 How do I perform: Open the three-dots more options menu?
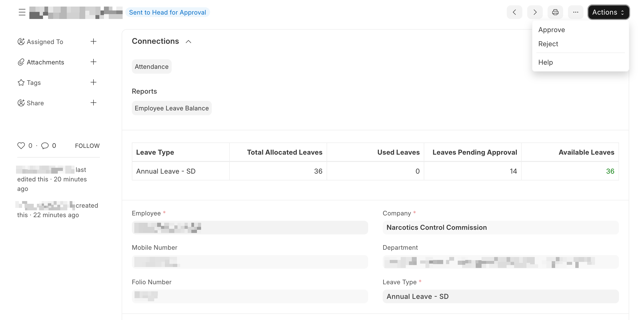[x=576, y=12]
